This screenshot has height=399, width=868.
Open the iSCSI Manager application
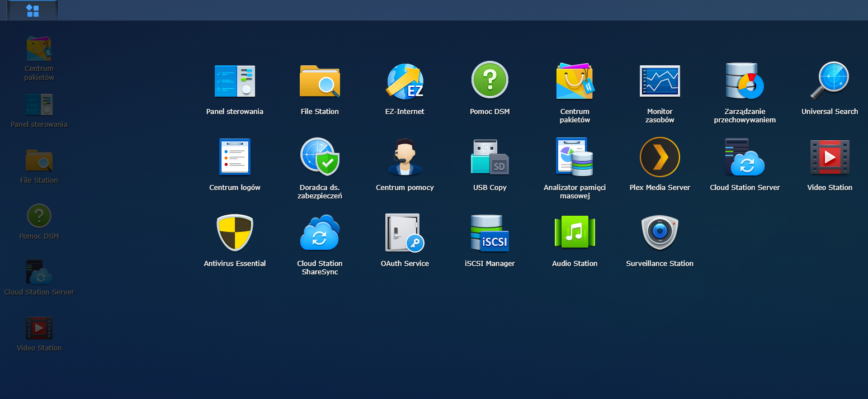[x=489, y=232]
